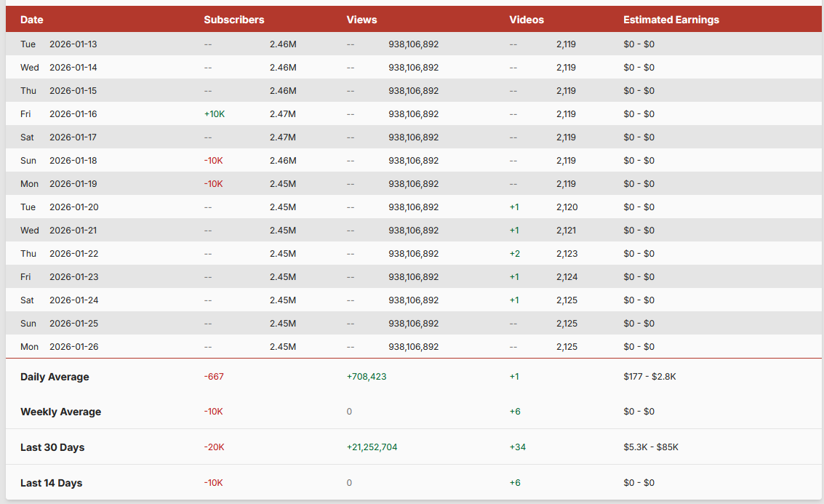
Task: Click the Date column header
Action: pyautogui.click(x=31, y=20)
